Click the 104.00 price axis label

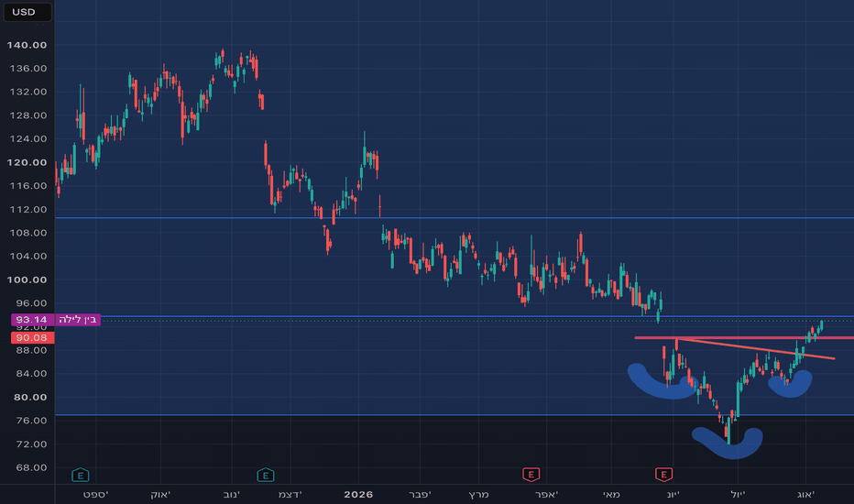click(x=28, y=256)
